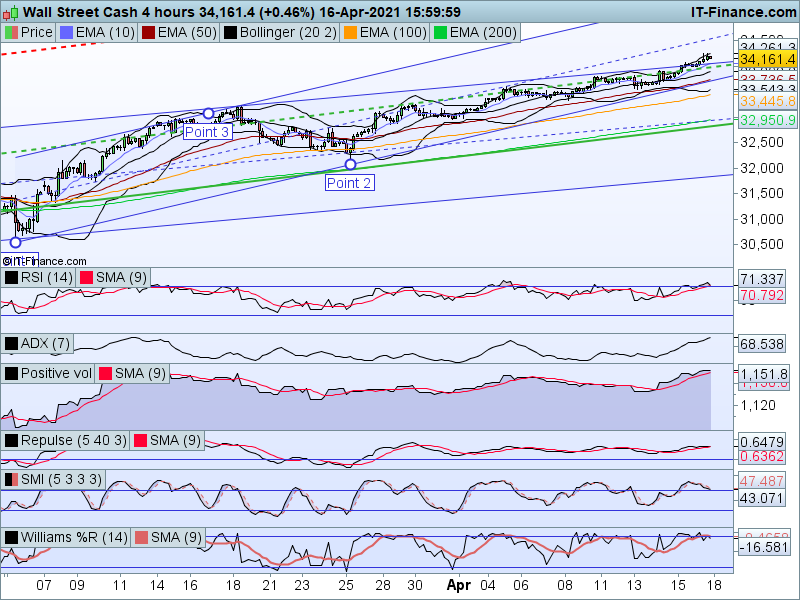Select the EMA (200) legend label
Screen dimensions: 800x600
[x=483, y=33]
